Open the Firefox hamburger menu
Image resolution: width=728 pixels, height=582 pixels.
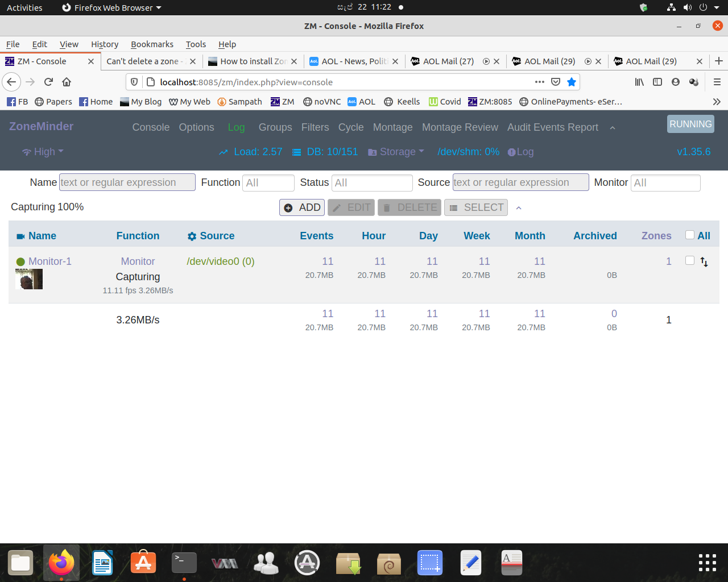coord(717,82)
